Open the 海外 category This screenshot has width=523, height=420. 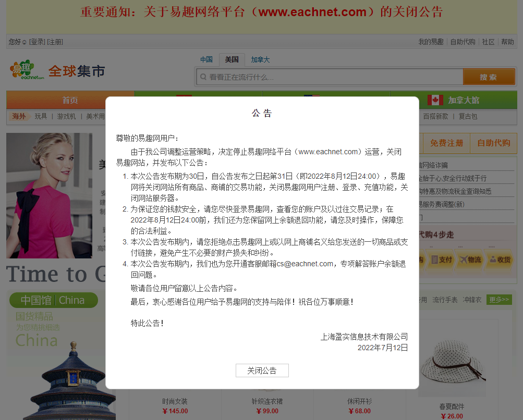click(19, 116)
